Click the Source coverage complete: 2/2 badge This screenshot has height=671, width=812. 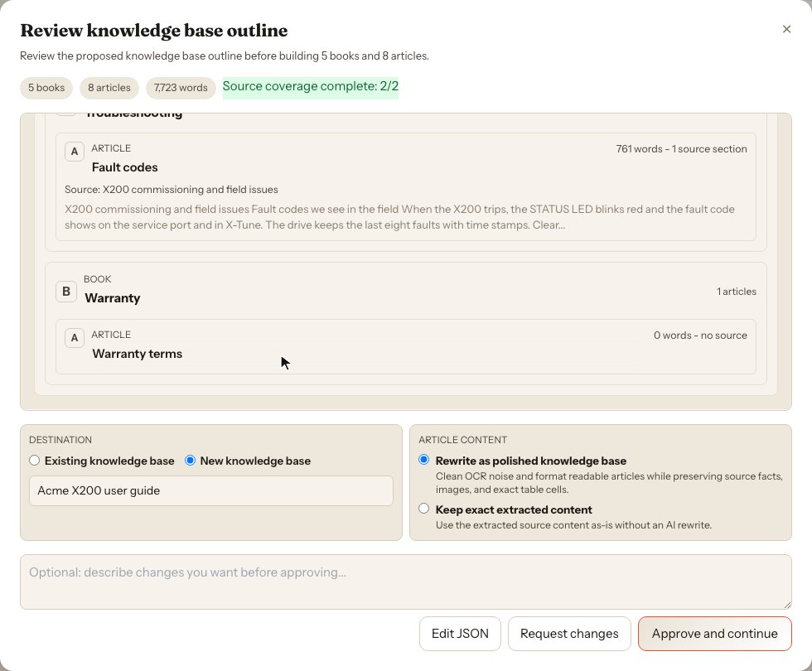click(x=311, y=86)
